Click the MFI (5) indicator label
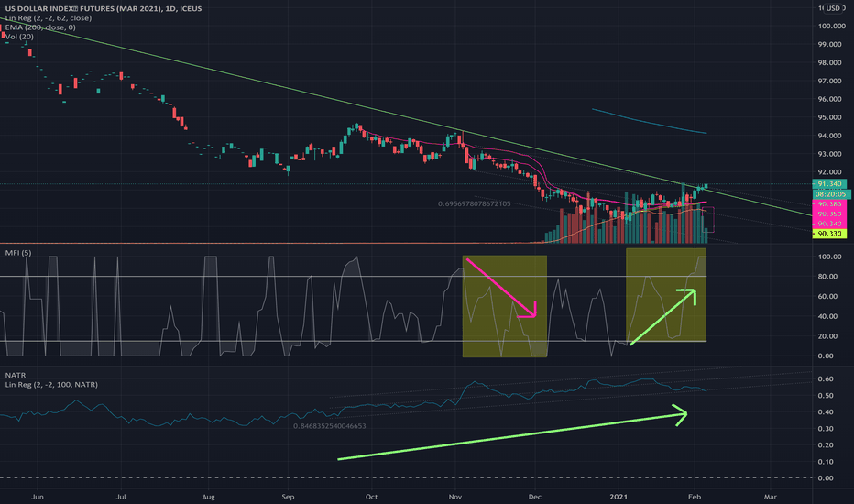This screenshot has height=504, width=854. (x=18, y=253)
